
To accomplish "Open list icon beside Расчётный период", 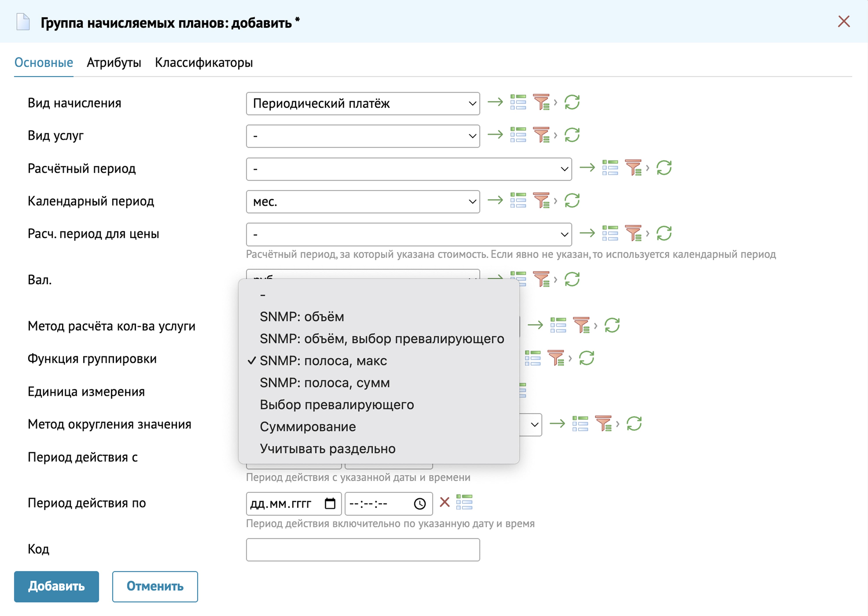I will [x=610, y=168].
